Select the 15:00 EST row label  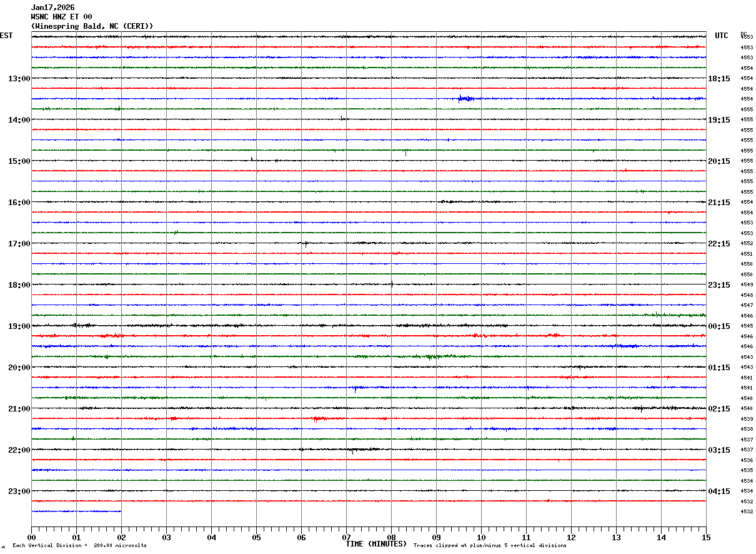(x=19, y=161)
